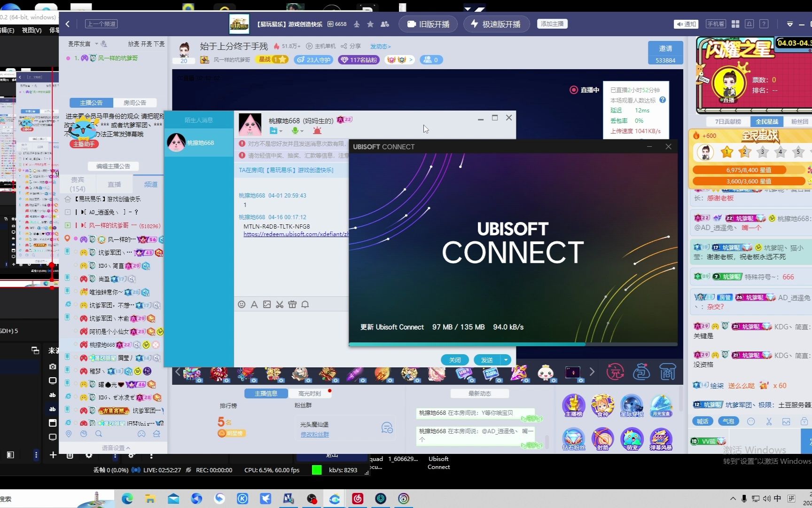Click 关闭 button in private chat

point(455,360)
